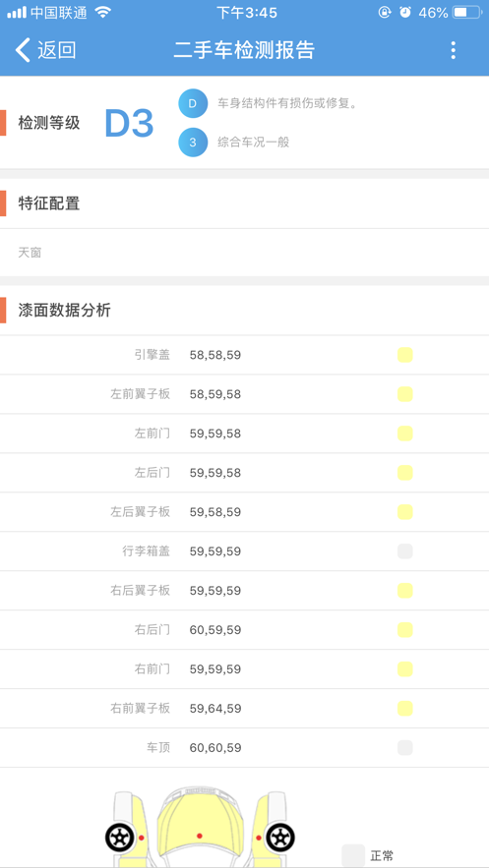The width and height of the screenshot is (489, 868).
Task: Tap the yellow swatch for 引擎盖
Action: click(x=404, y=355)
